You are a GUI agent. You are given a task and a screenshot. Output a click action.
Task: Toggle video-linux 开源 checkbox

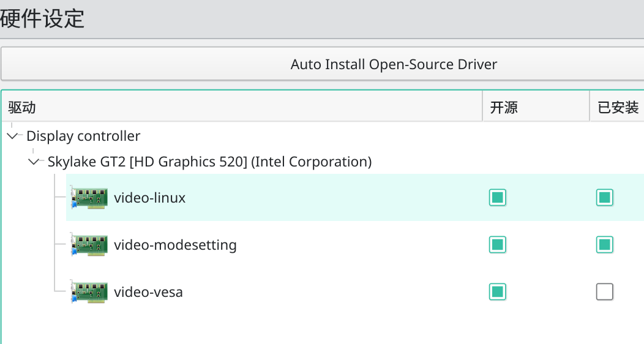click(x=498, y=198)
